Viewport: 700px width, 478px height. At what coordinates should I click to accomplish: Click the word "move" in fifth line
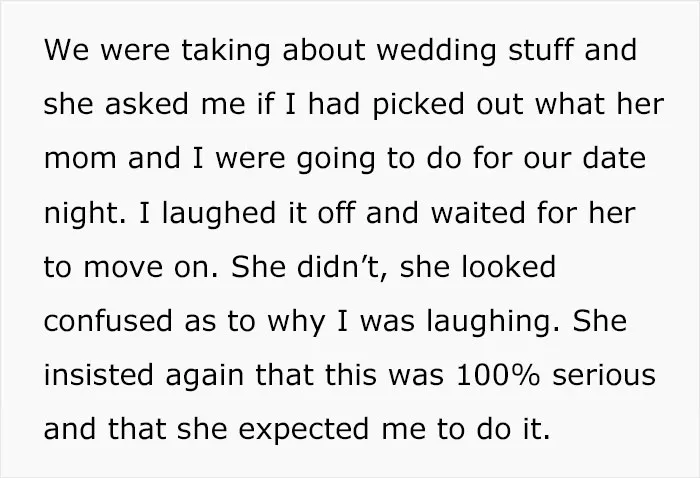point(123,268)
